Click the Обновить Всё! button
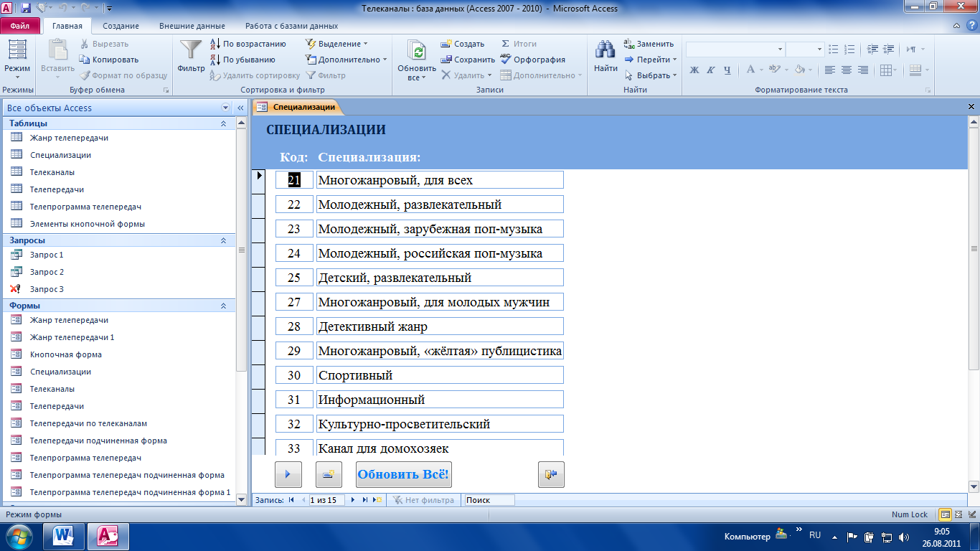Image resolution: width=980 pixels, height=551 pixels. (404, 474)
